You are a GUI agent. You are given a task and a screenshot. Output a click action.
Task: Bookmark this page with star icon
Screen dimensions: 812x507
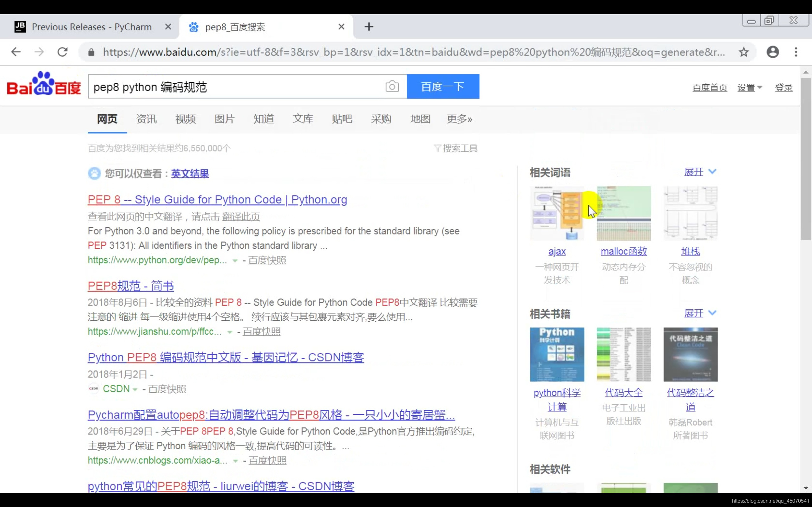[743, 52]
